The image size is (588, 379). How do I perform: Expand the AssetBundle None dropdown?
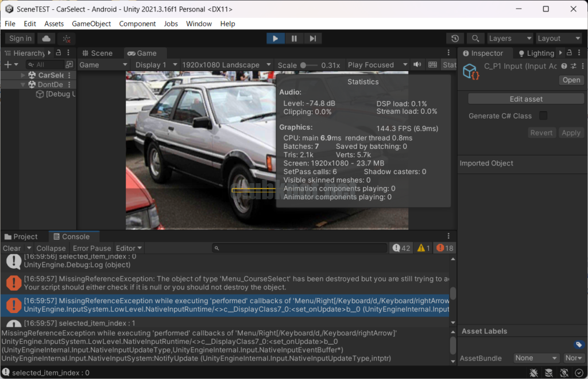pyautogui.click(x=536, y=358)
